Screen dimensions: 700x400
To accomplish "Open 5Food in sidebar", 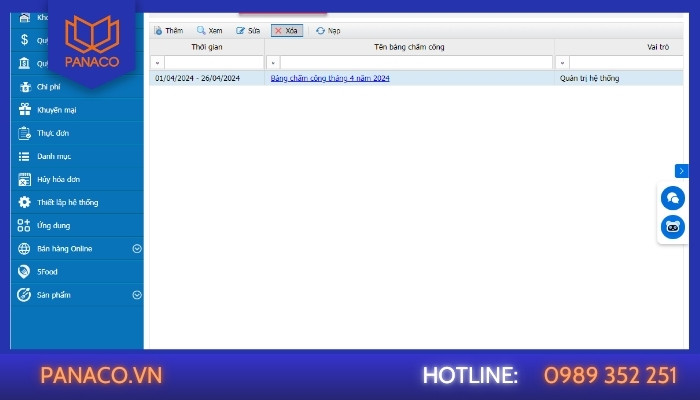I will coord(77,271).
